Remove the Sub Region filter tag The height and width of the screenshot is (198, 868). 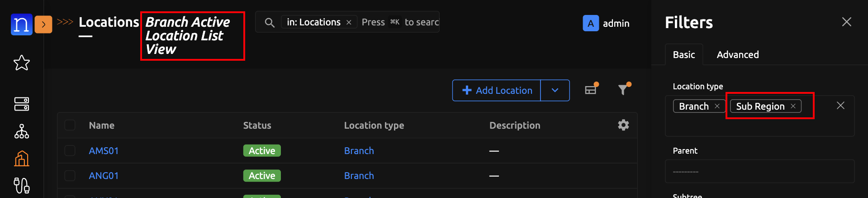click(793, 106)
